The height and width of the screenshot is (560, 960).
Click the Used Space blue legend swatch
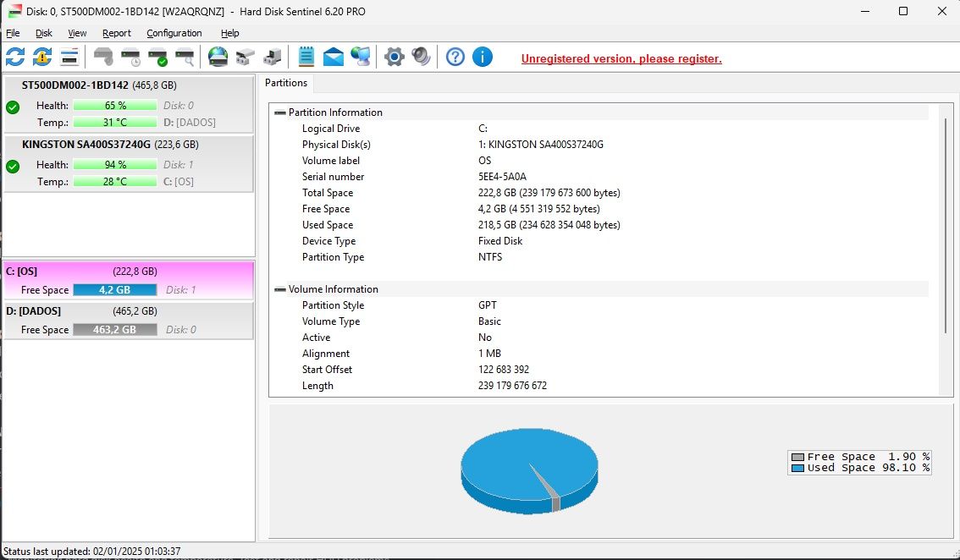pos(797,468)
